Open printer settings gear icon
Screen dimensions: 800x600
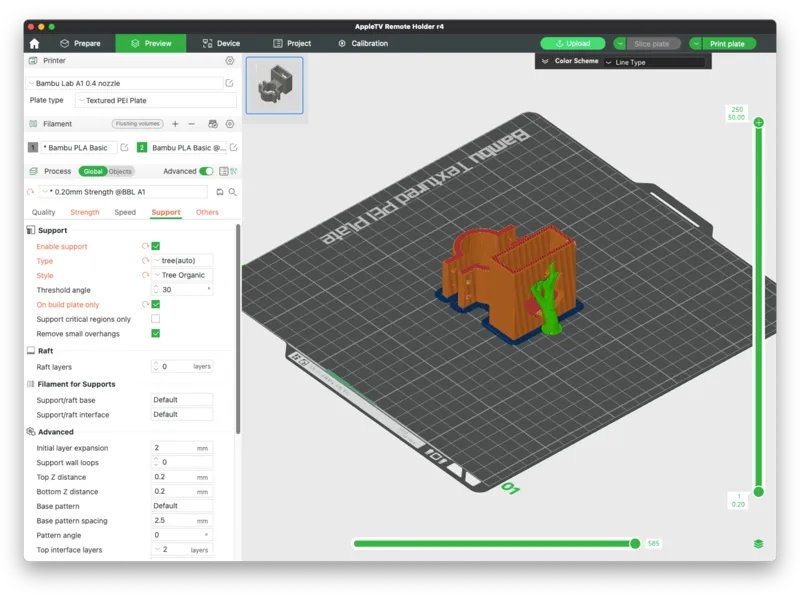pos(230,61)
